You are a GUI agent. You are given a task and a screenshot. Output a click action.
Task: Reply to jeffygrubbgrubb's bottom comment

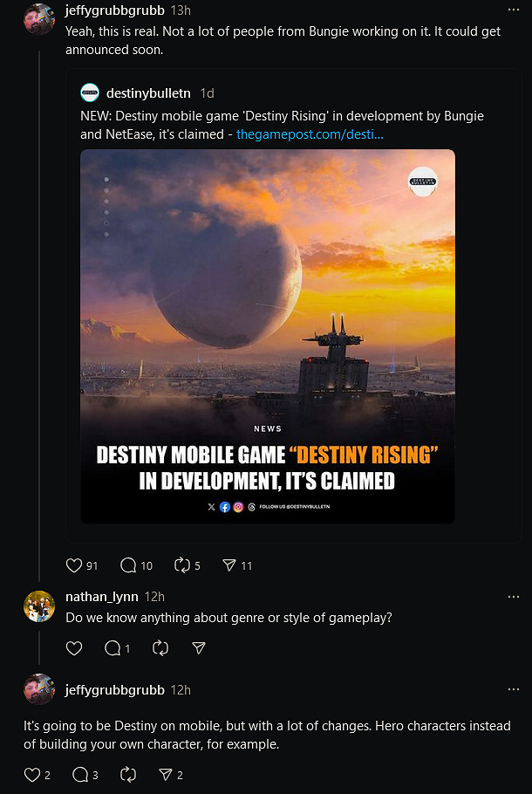click(x=80, y=775)
